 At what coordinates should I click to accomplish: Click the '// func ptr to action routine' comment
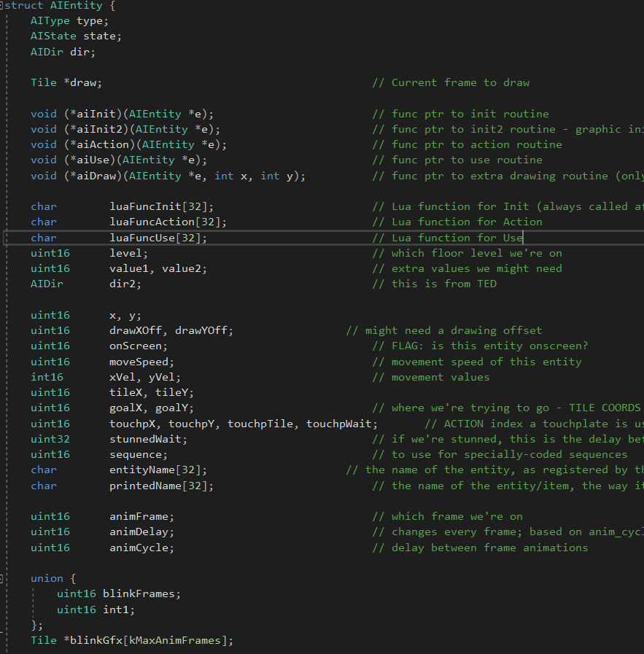pyautogui.click(x=468, y=145)
